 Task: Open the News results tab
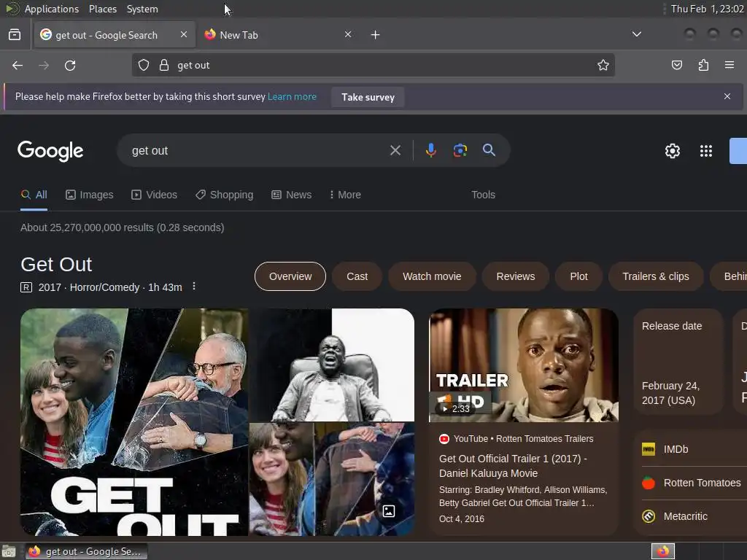[x=292, y=195]
